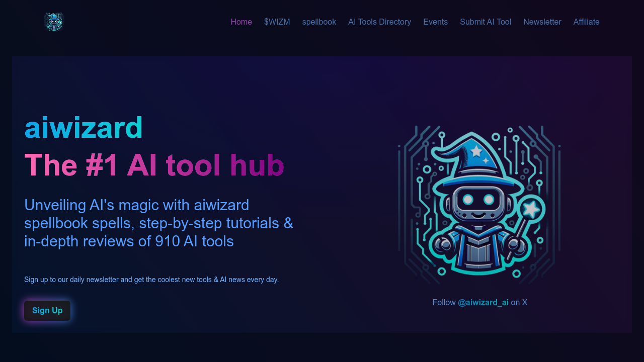644x362 pixels.
Task: Click the Follow on X caption
Action: 479,302
